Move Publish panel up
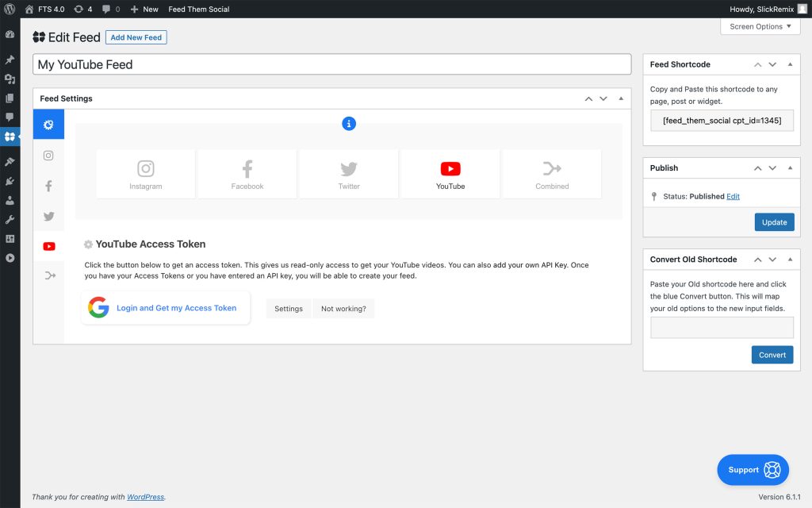This screenshot has height=508, width=812. 757,168
